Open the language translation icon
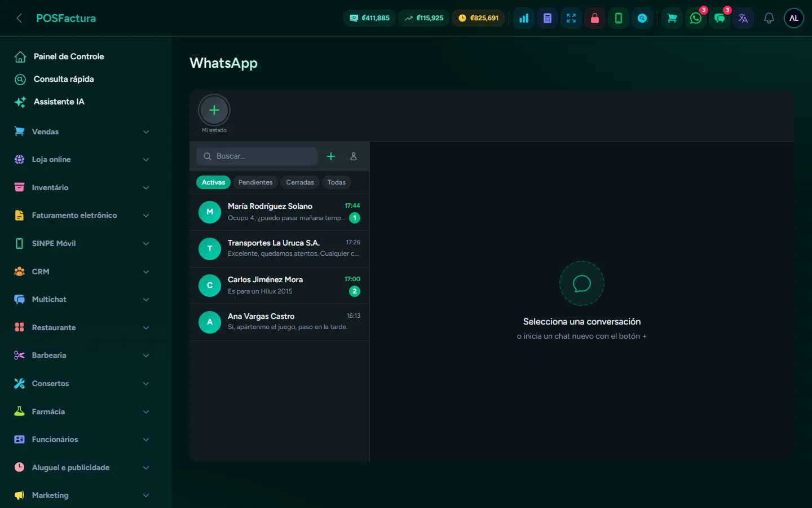812x508 pixels. (x=743, y=18)
